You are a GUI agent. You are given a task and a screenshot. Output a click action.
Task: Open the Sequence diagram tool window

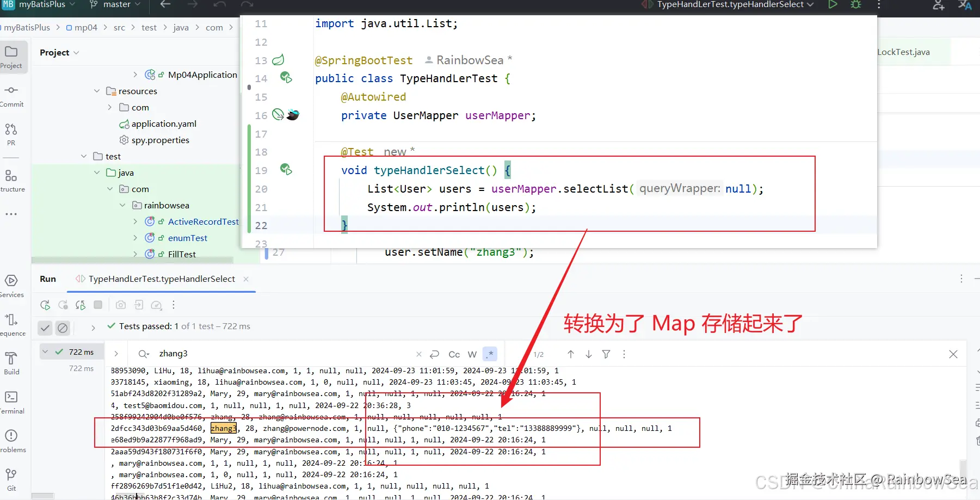[11, 325]
